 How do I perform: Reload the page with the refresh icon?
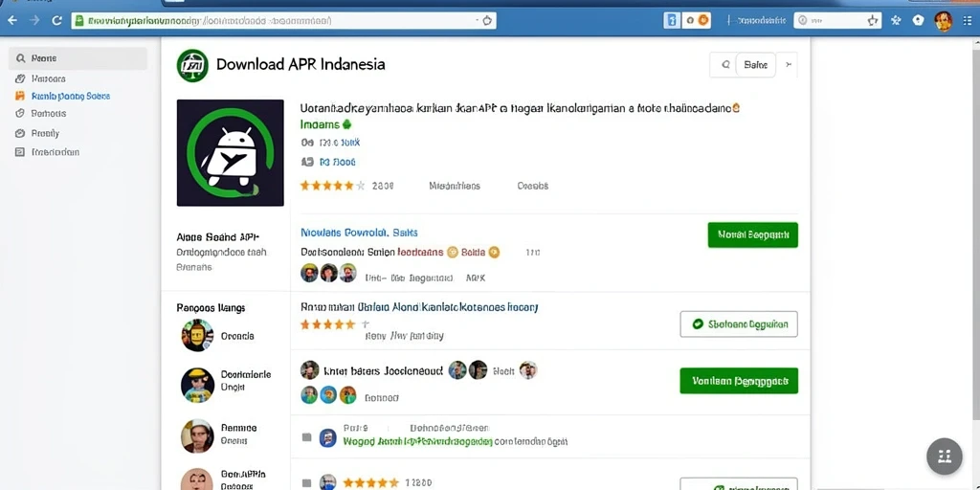pyautogui.click(x=56, y=21)
